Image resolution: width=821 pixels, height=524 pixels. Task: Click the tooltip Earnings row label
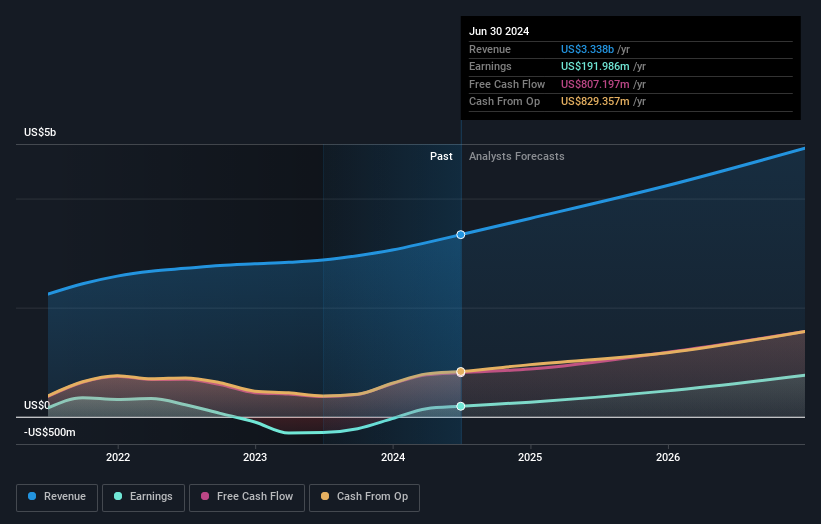click(x=490, y=66)
